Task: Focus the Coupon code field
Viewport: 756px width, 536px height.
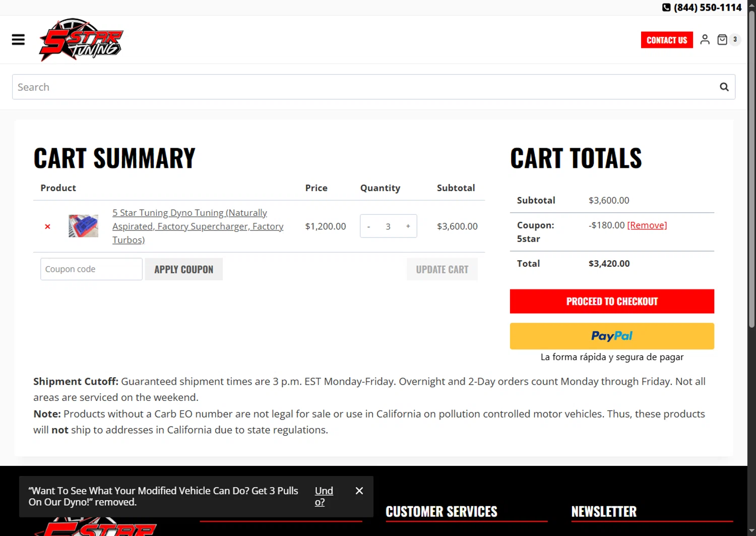Action: click(91, 269)
